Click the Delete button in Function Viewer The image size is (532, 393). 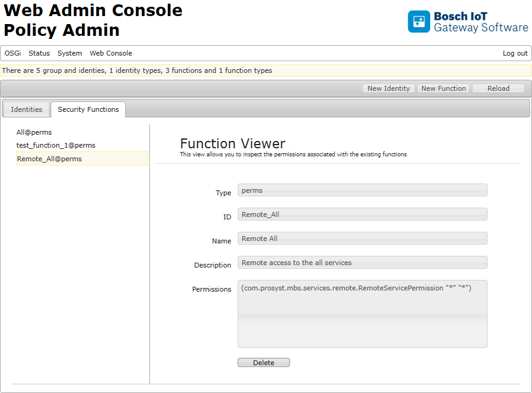click(x=264, y=362)
